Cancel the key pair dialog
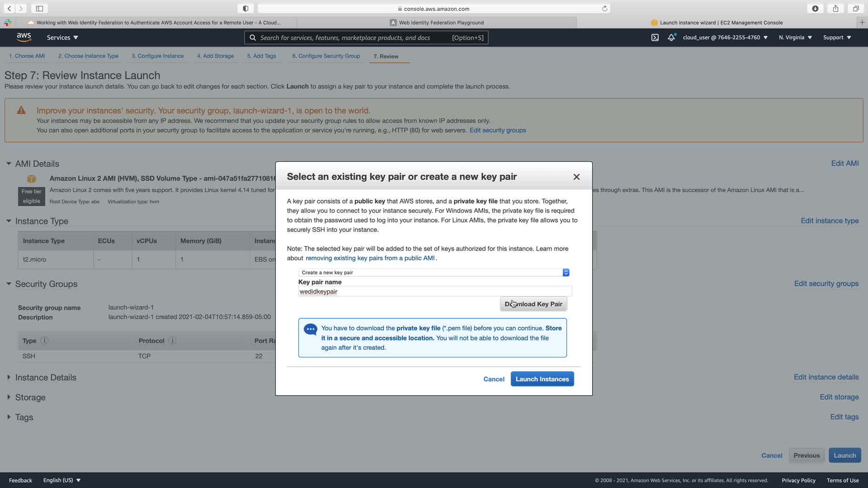 (494, 379)
